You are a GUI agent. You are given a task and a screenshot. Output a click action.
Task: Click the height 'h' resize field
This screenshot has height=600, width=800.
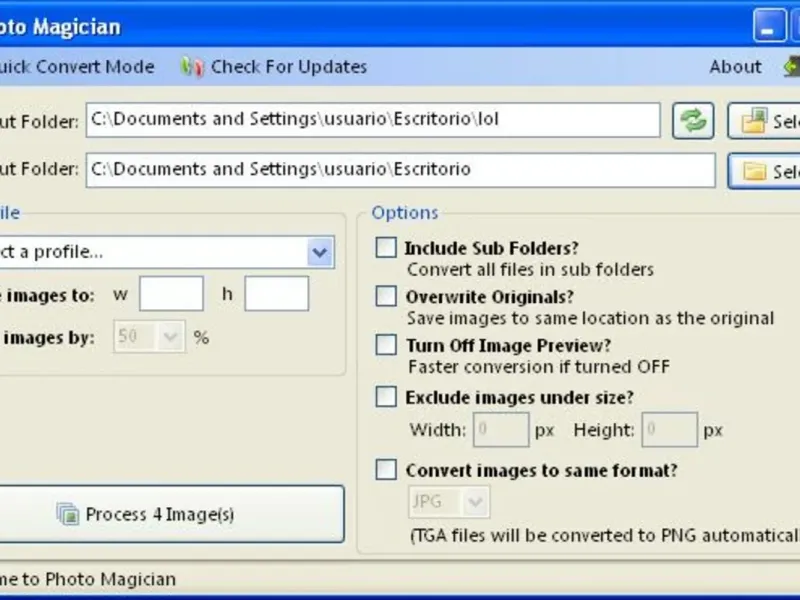(277, 294)
